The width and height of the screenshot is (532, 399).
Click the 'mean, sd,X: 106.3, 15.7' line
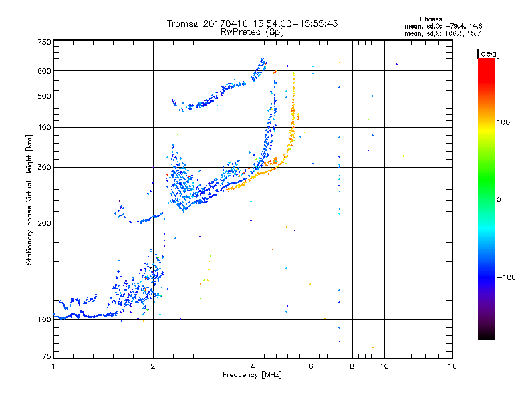click(x=442, y=33)
